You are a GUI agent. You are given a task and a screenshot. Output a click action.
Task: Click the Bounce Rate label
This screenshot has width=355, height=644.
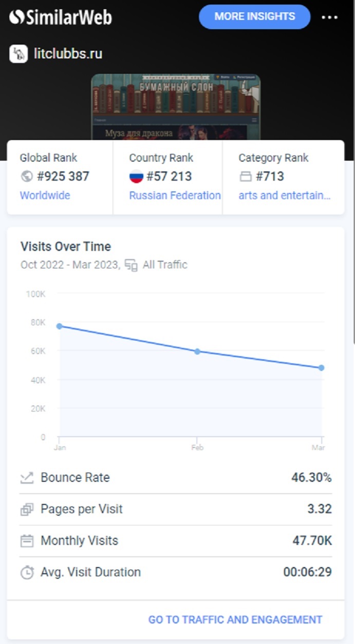tap(75, 478)
